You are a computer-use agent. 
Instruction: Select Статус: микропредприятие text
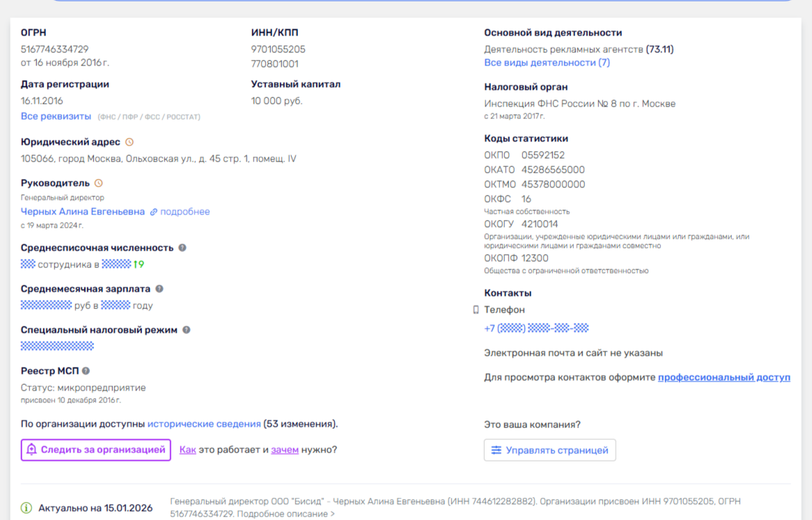pyautogui.click(x=84, y=388)
